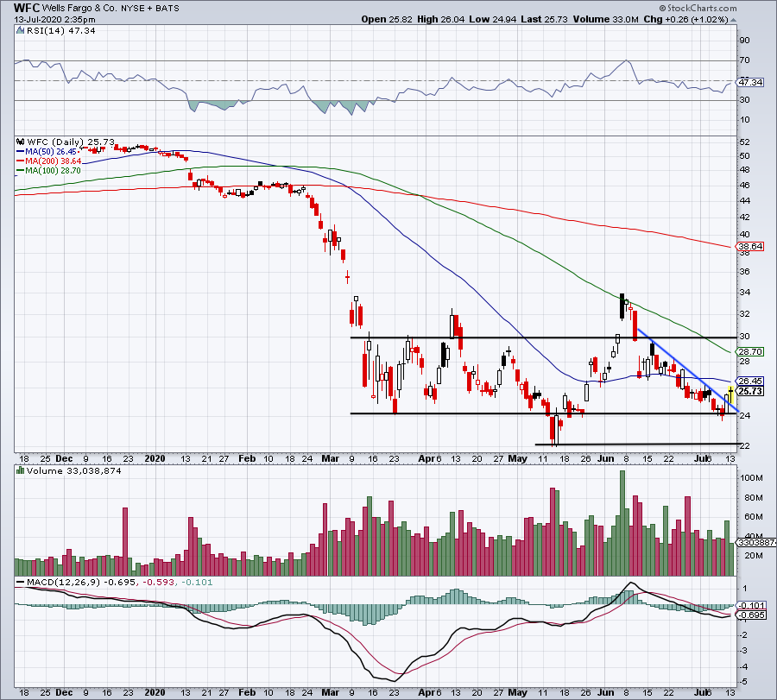The width and height of the screenshot is (777, 700).
Task: Click the 47.34 RSI value tag on right axis
Action: 750,82
